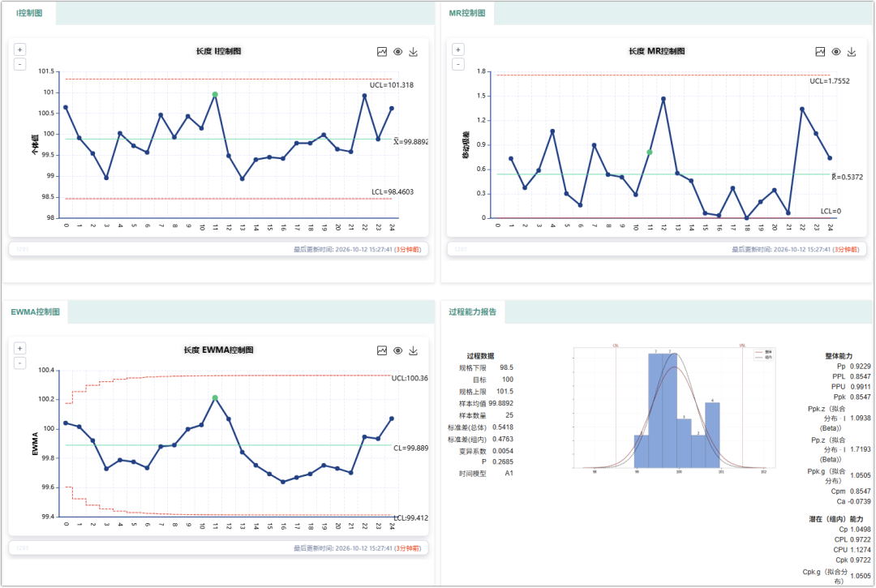Select the EWMA控制图 tab
The width and height of the screenshot is (876, 588).
35,311
